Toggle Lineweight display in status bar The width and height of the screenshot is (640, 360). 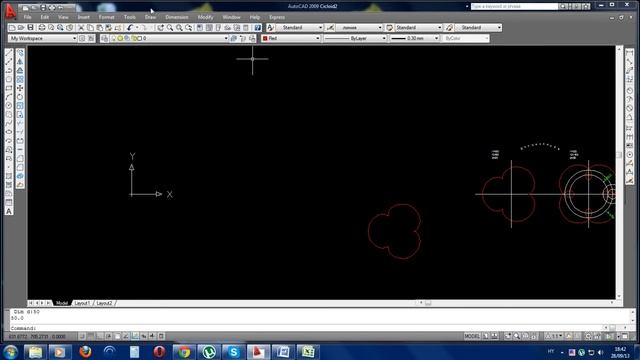[x=153, y=336]
